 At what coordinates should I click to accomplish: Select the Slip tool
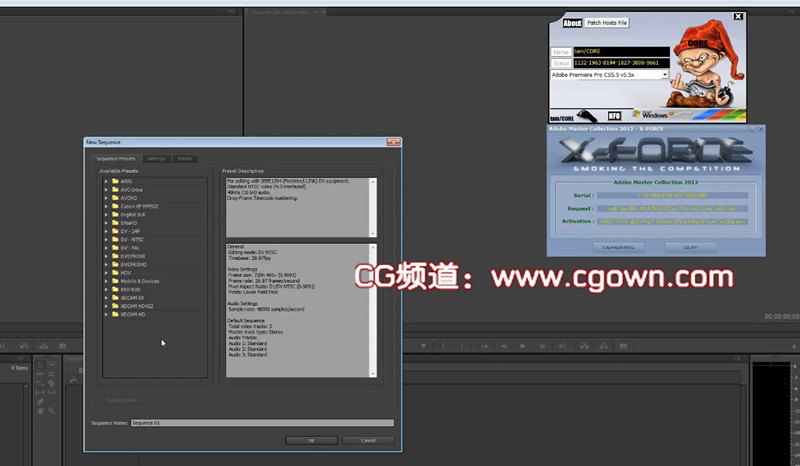(40, 392)
